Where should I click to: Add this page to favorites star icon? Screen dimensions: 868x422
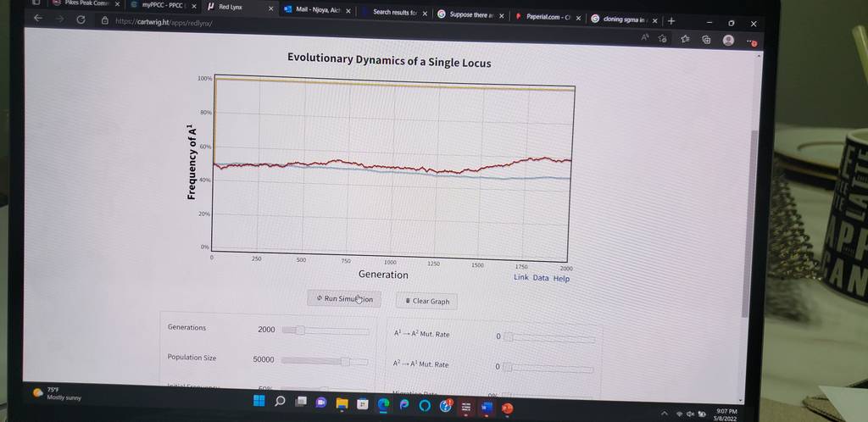coord(663,38)
